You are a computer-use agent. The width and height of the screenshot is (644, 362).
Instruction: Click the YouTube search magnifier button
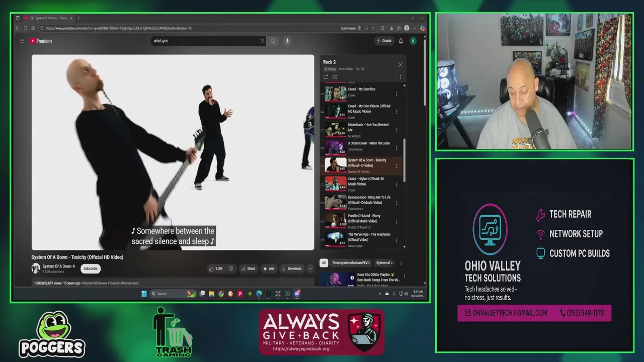click(x=273, y=41)
